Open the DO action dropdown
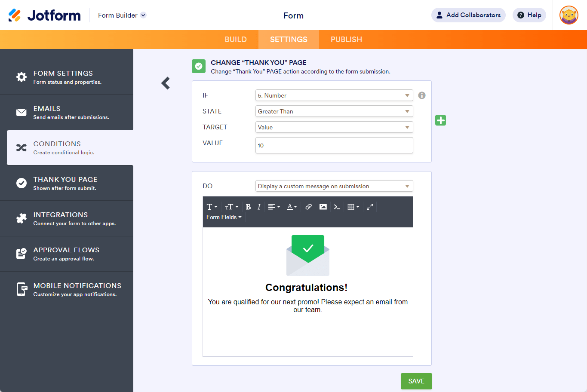Viewport: 587px width, 392px height. pos(334,186)
